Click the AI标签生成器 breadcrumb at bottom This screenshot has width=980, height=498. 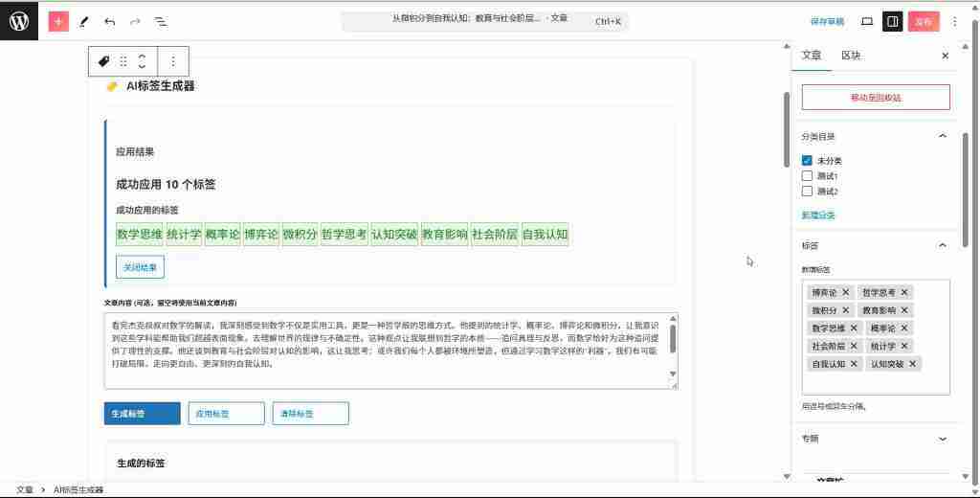pyautogui.click(x=78, y=490)
